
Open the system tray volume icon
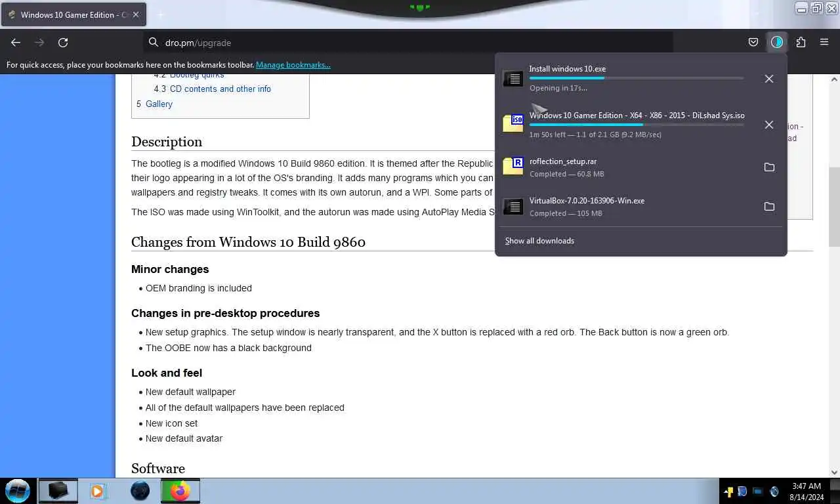pyautogui.click(x=774, y=492)
